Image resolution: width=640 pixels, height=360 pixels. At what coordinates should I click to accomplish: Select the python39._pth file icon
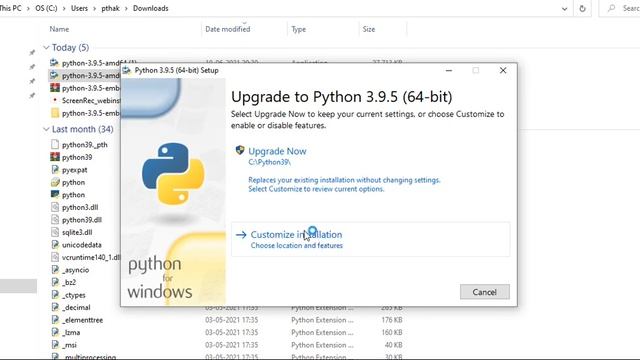(55, 144)
